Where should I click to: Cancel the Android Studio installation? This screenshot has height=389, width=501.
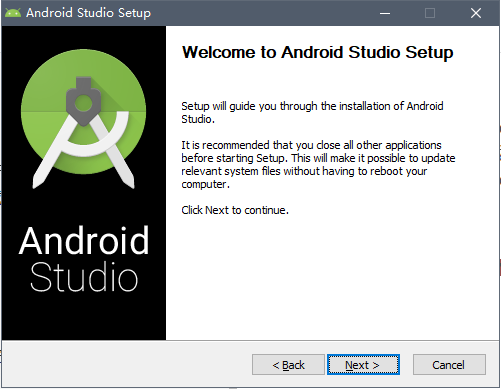449,365
